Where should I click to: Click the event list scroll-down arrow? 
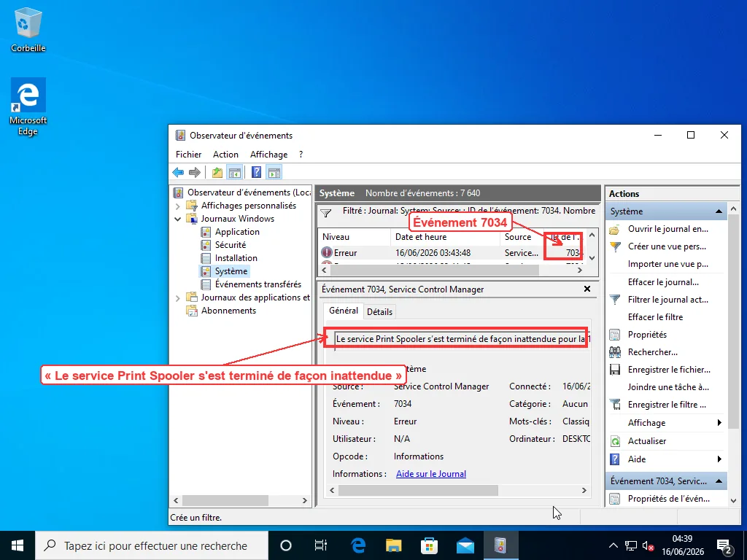(x=592, y=257)
